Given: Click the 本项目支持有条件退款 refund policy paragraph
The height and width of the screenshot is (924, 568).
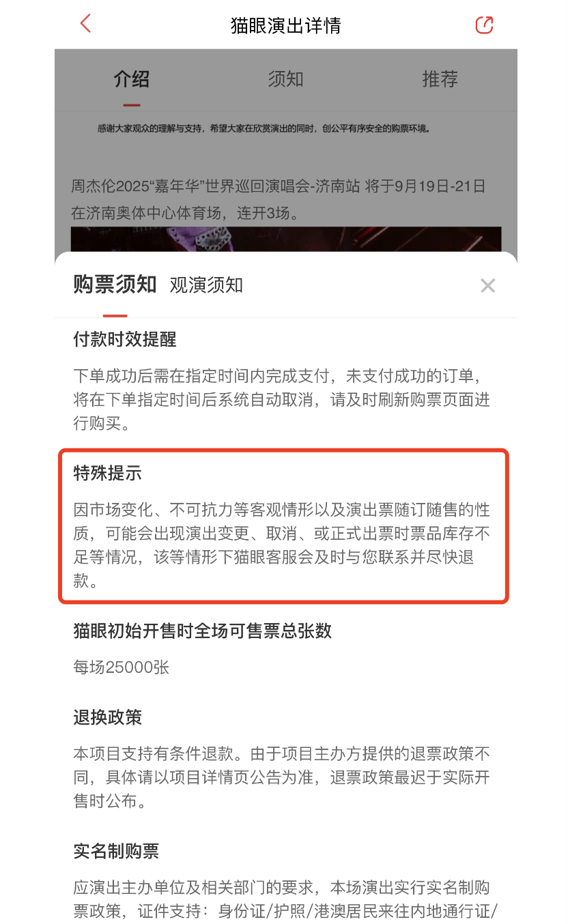Looking at the screenshot, I should 282,777.
